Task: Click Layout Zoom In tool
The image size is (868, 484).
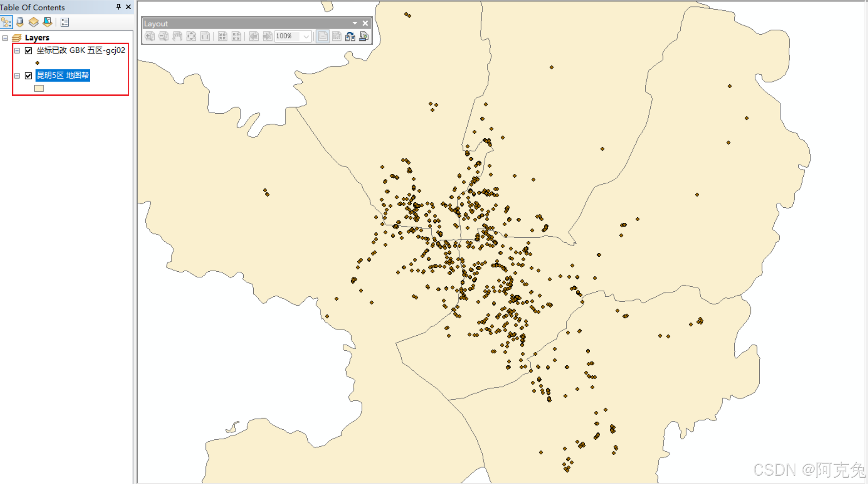Action: tap(149, 36)
